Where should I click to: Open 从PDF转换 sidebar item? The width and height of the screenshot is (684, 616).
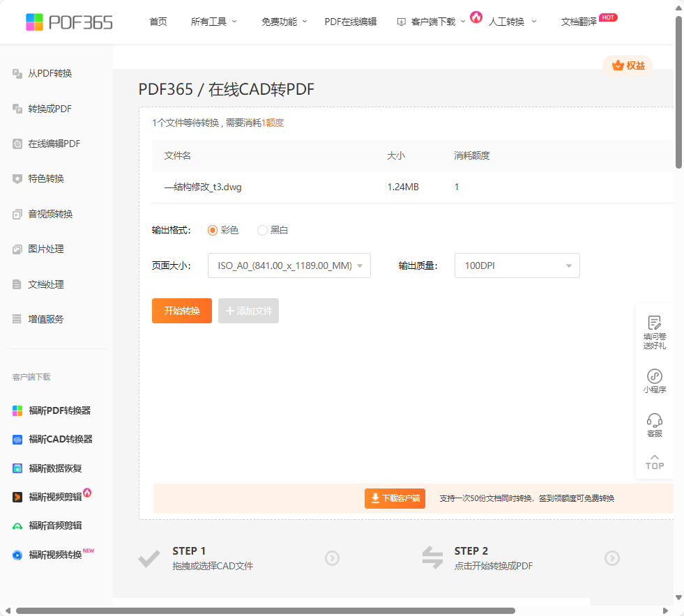[x=50, y=74]
